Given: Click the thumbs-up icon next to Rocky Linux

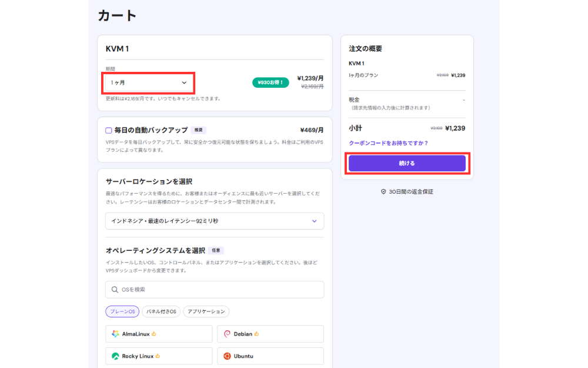Looking at the screenshot, I should click(158, 356).
